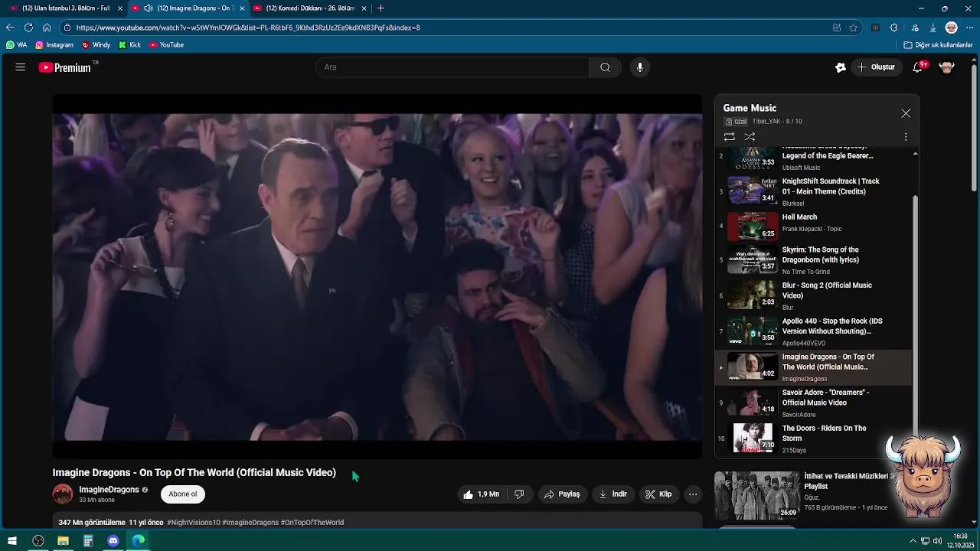Click the video player area

tap(377, 276)
